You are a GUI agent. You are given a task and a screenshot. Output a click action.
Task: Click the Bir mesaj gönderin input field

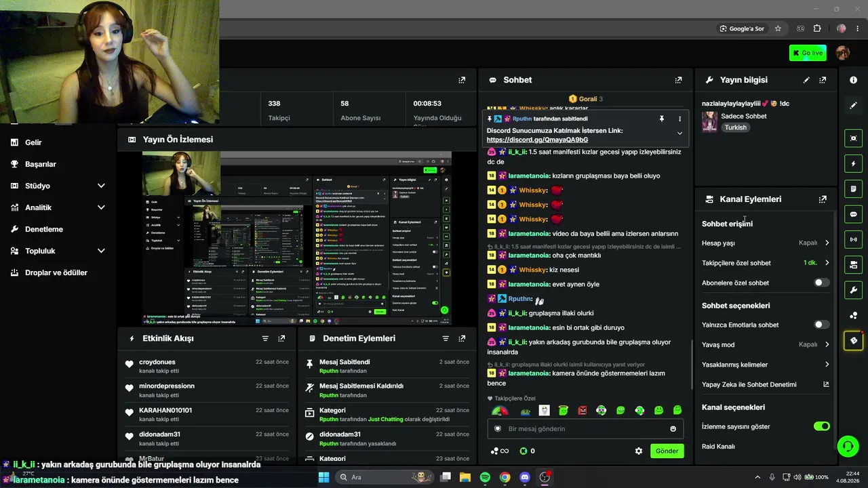pos(584,429)
